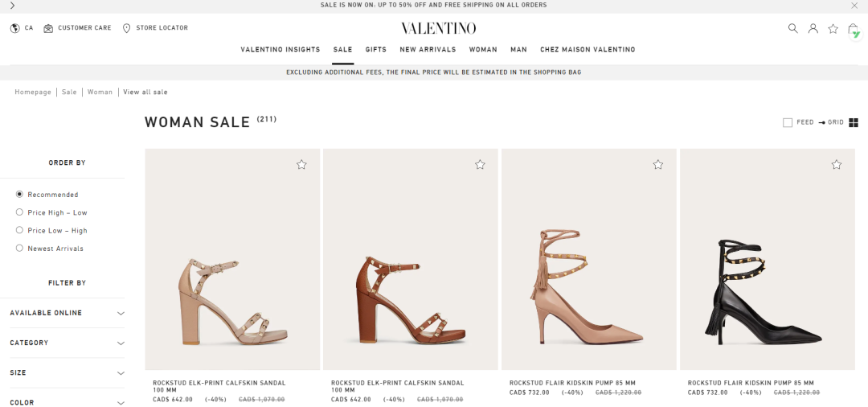This screenshot has height=407, width=868.
Task: Open Woman menu
Action: pyautogui.click(x=483, y=49)
